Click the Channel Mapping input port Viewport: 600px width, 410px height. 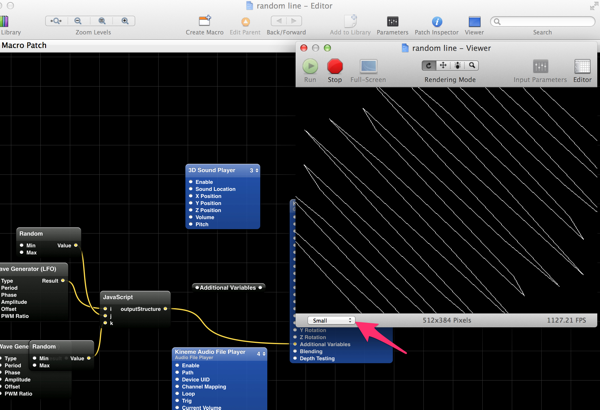177,387
